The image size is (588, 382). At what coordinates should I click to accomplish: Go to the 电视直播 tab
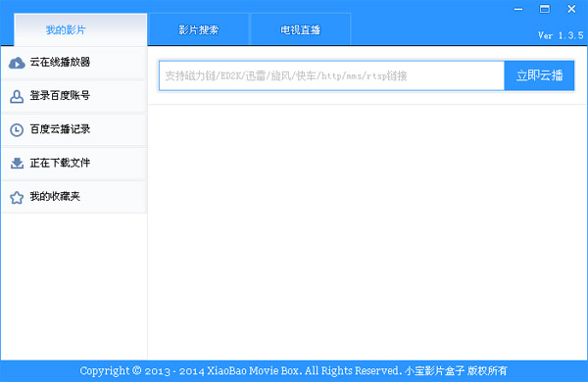point(300,29)
